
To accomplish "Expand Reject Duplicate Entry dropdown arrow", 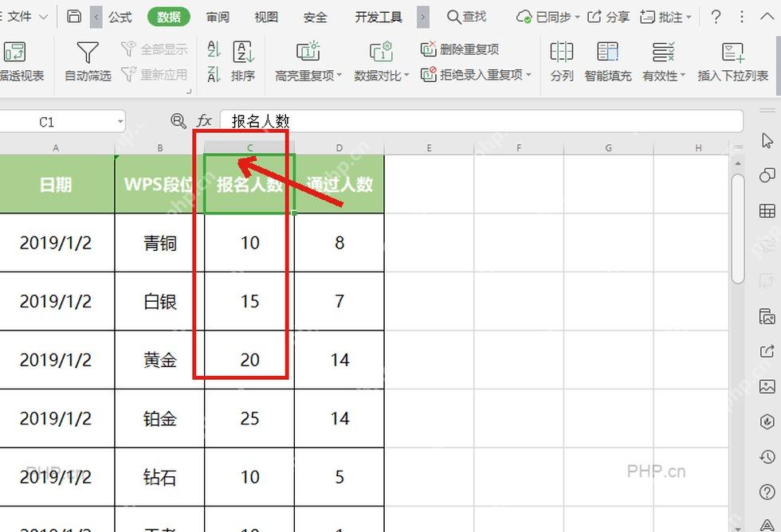I will click(528, 75).
